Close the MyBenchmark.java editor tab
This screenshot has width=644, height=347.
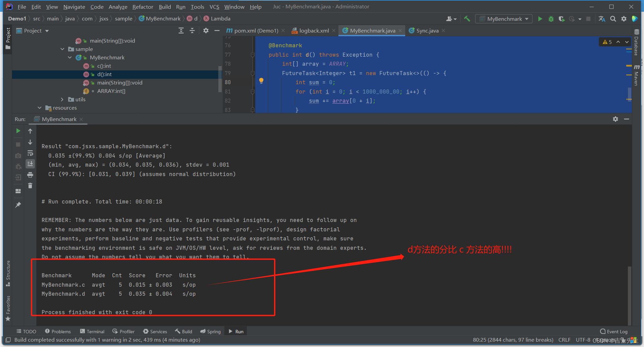[400, 31]
